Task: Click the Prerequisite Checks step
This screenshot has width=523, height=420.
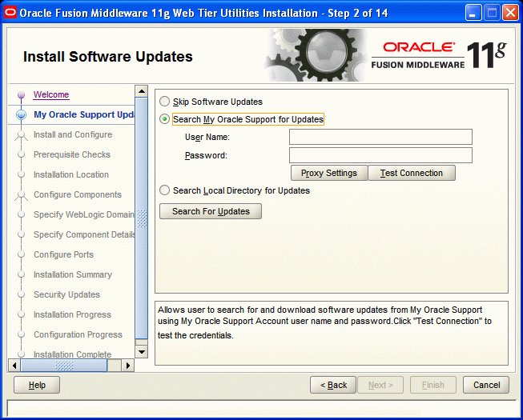Action: pos(72,154)
